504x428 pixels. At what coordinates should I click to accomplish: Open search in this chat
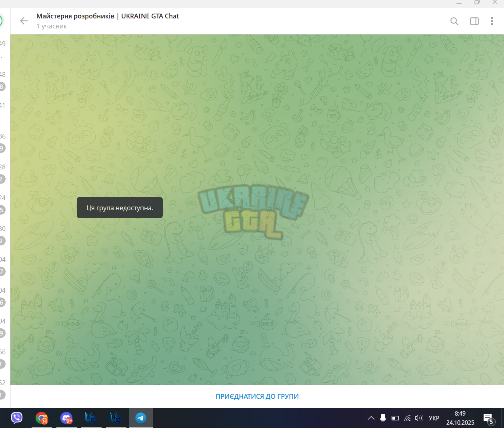tap(454, 21)
